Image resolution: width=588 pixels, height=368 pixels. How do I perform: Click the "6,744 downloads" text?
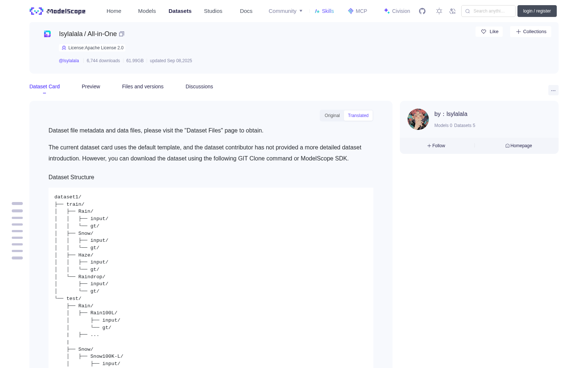click(103, 61)
